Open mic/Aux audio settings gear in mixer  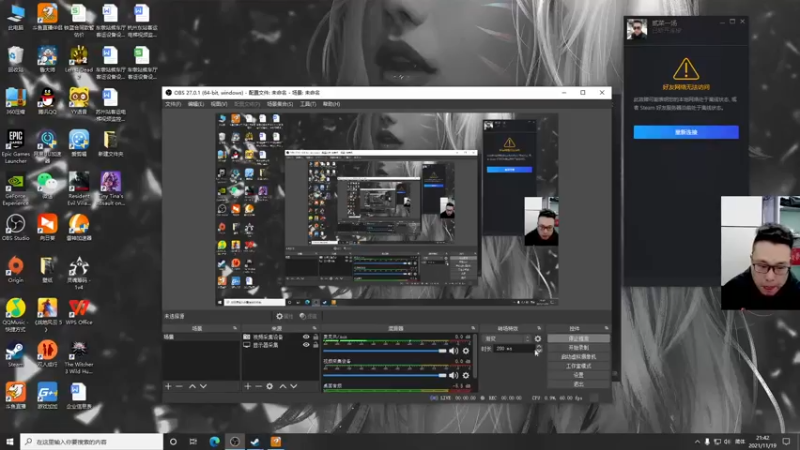[465, 351]
